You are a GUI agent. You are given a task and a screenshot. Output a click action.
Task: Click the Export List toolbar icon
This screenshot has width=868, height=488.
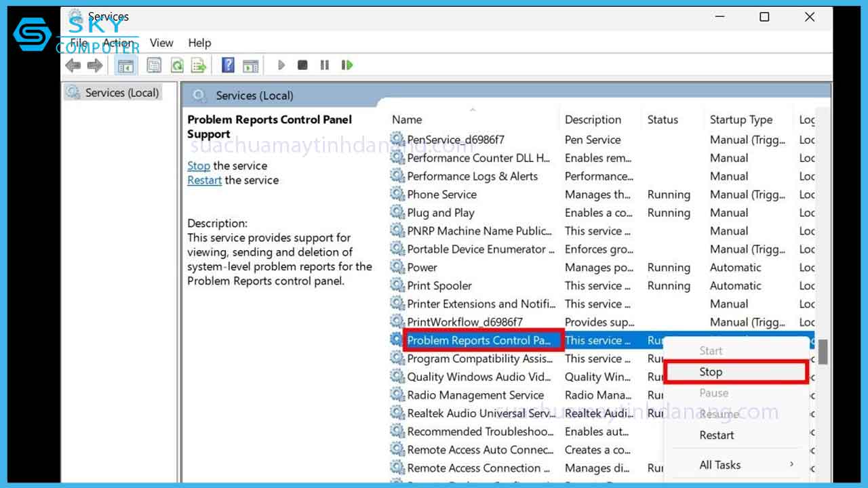(x=199, y=65)
